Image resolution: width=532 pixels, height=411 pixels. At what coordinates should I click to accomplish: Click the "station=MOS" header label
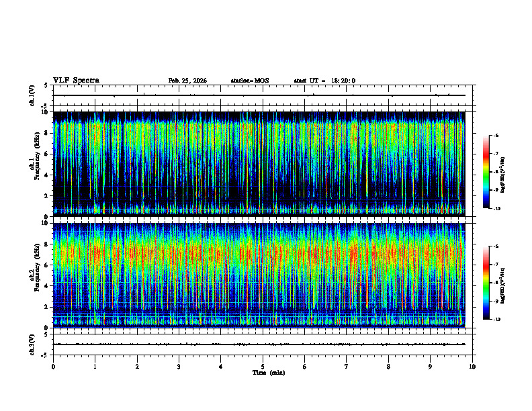click(250, 81)
